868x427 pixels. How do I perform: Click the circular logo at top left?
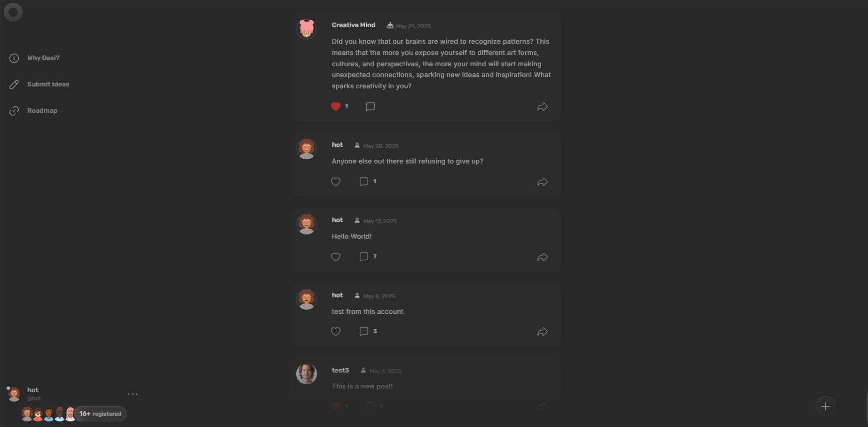13,12
